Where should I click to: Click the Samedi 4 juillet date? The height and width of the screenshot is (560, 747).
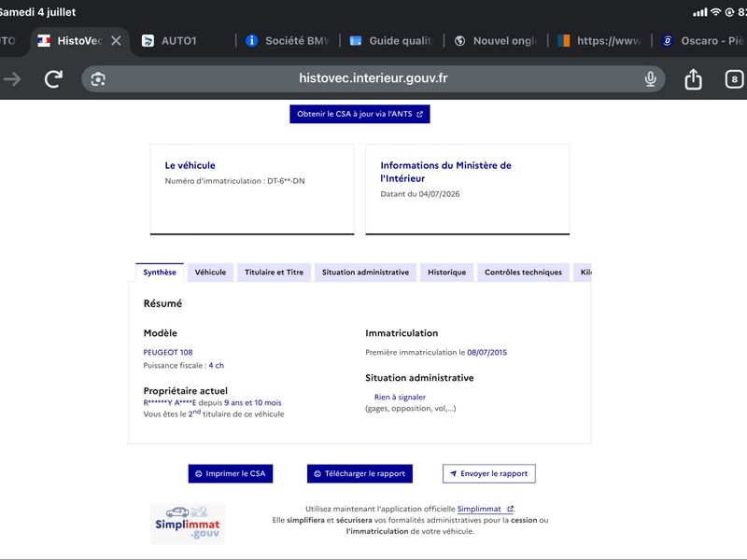pyautogui.click(x=37, y=12)
